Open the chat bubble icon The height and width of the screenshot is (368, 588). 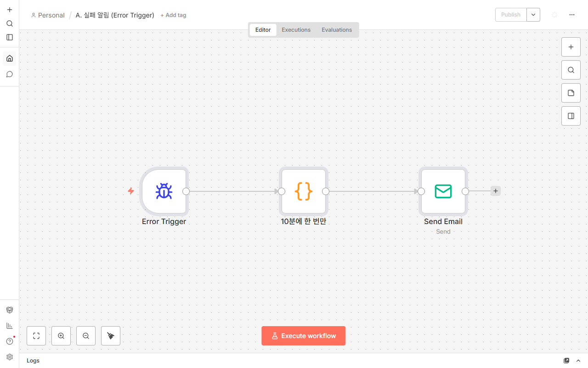click(x=10, y=74)
